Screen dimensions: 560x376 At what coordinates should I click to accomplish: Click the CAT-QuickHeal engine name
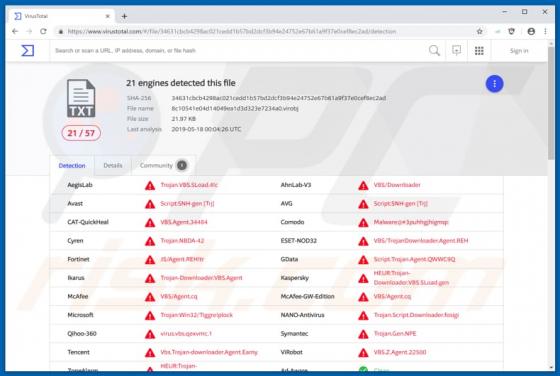pyautogui.click(x=88, y=222)
